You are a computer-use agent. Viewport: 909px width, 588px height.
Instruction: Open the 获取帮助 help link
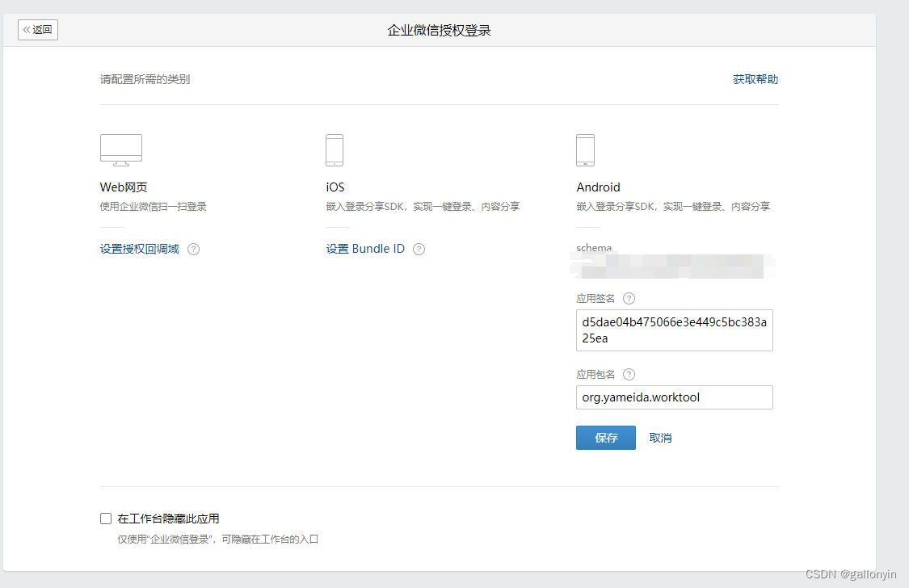(x=755, y=79)
